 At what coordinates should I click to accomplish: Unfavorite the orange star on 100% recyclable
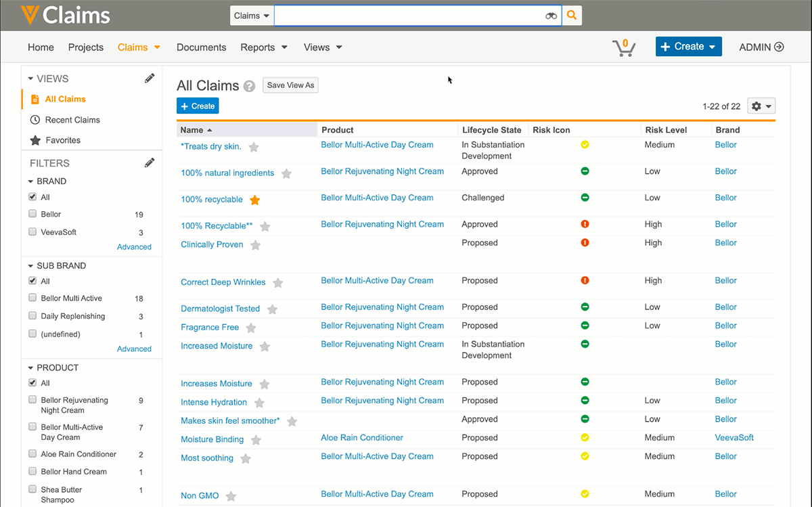coord(255,200)
